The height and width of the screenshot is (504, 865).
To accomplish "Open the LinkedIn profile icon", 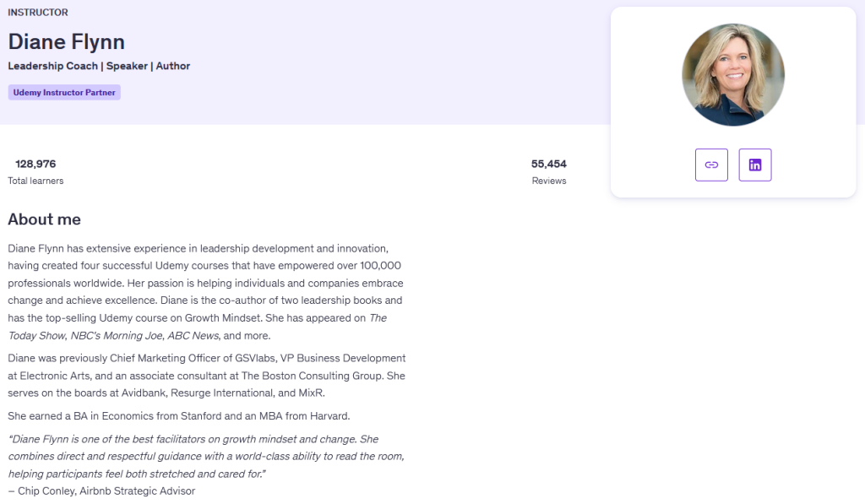I will point(755,165).
